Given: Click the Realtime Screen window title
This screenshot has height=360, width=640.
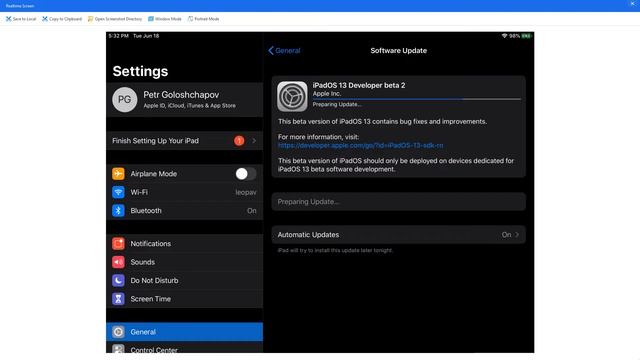Looking at the screenshot, I should tap(20, 6).
